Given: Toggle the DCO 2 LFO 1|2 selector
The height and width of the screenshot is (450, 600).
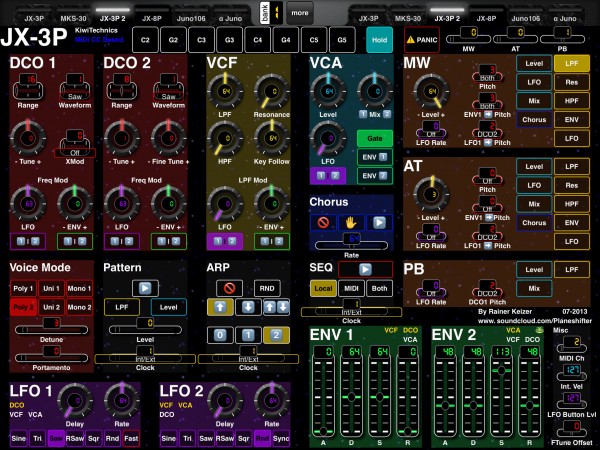Looking at the screenshot, I should tap(122, 241).
